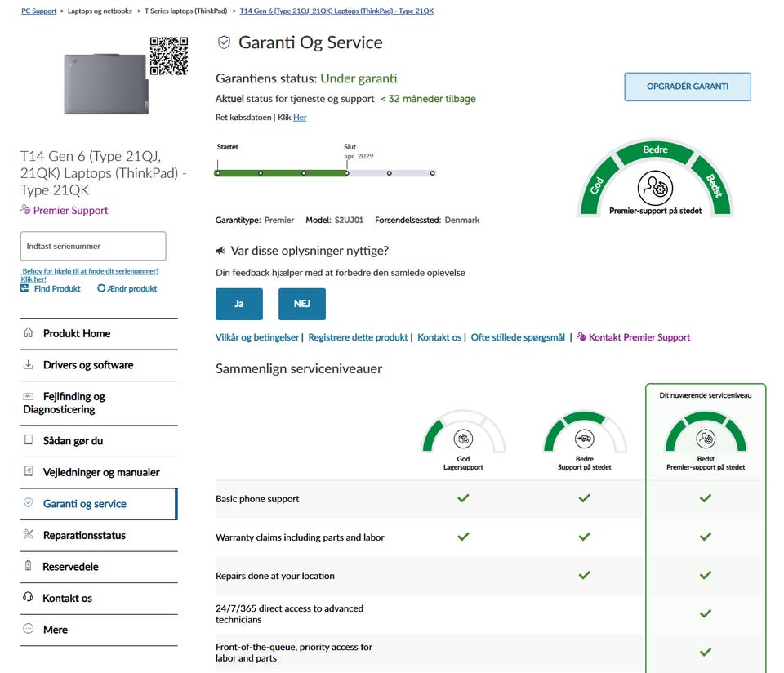
Task: Answer Ja to feedback question
Action: click(239, 304)
